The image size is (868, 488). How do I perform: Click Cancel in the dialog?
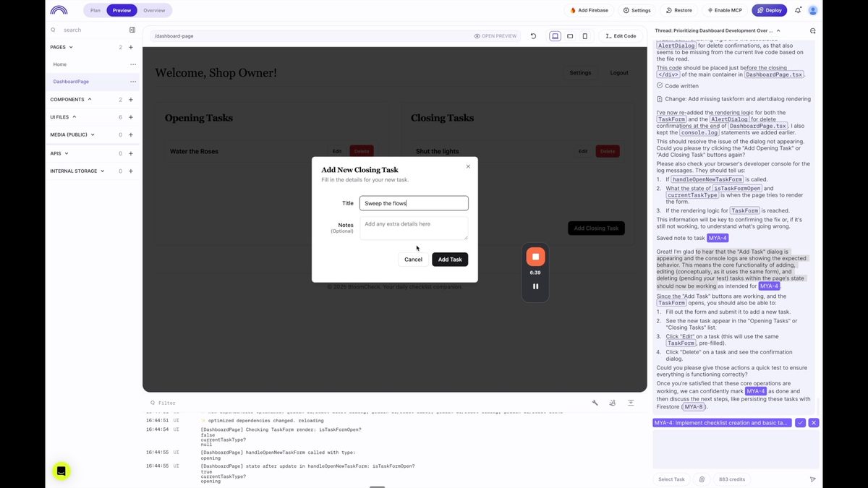tap(413, 259)
